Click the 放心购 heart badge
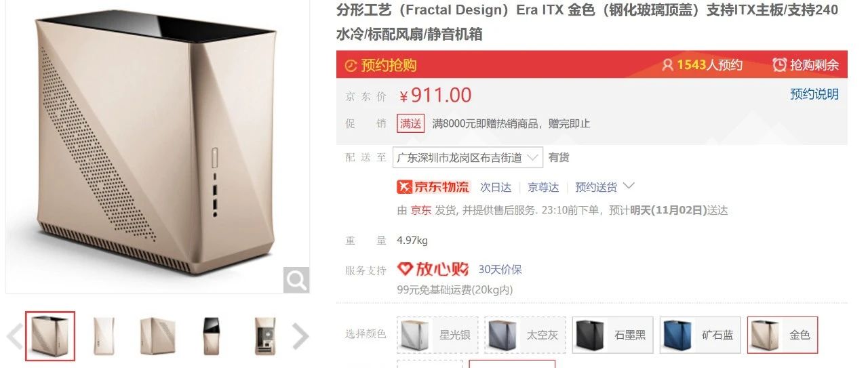868x368 pixels. [433, 269]
